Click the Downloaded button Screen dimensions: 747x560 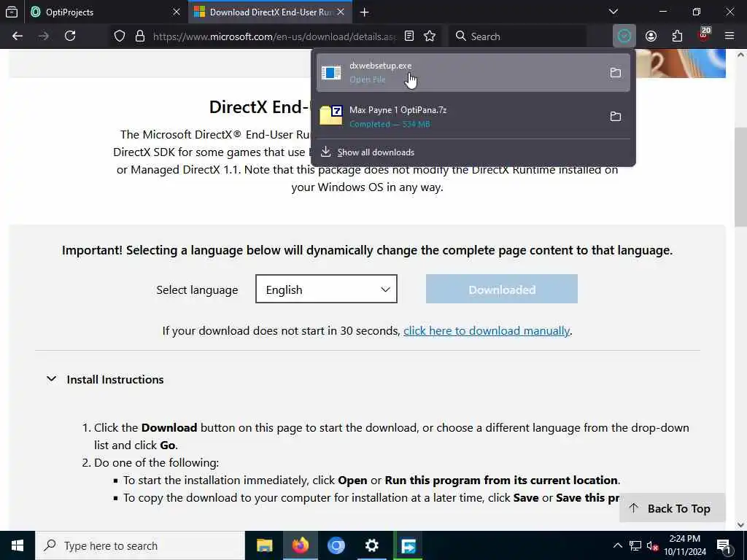[502, 289]
